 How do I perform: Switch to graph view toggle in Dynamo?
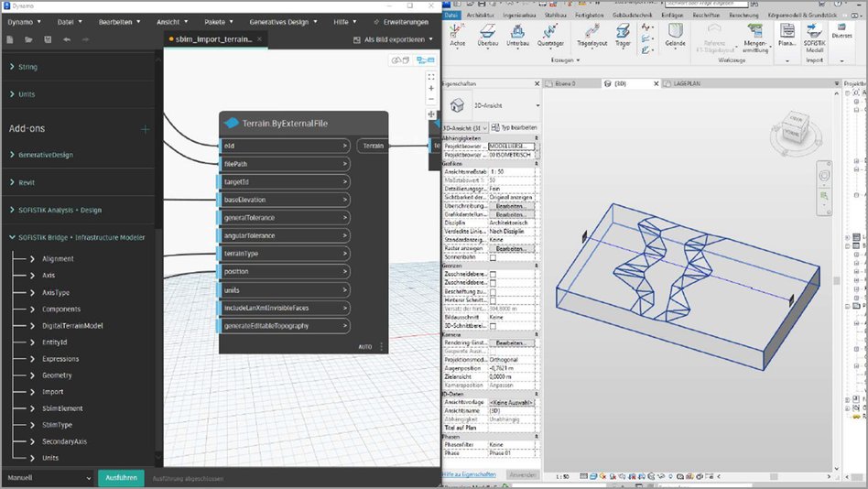coord(426,60)
